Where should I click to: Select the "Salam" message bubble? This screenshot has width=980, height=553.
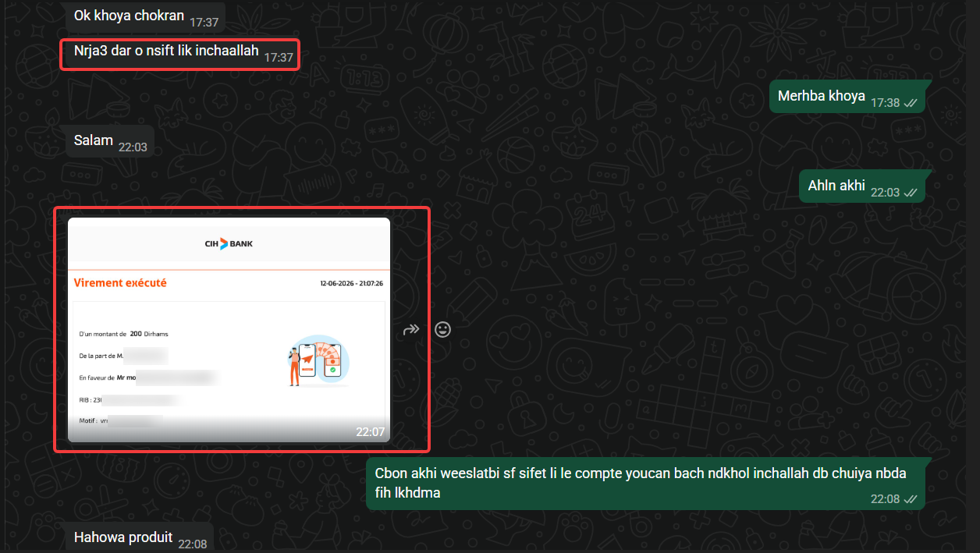click(110, 142)
